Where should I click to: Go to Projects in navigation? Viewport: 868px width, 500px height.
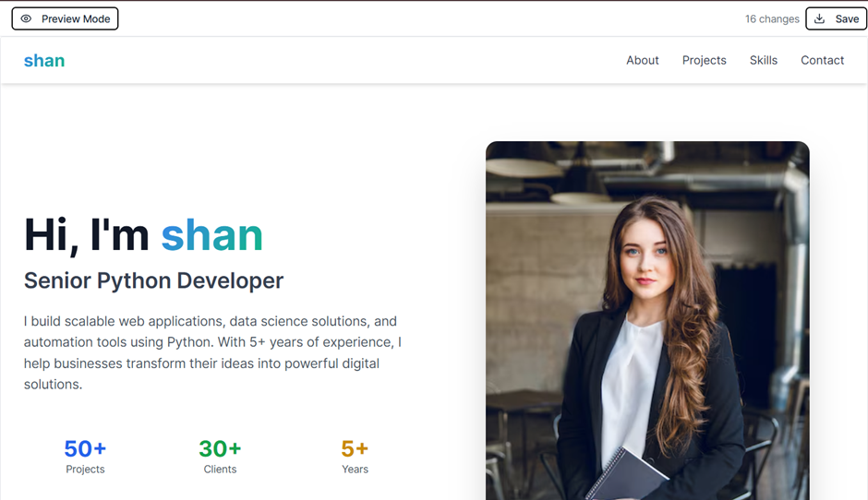pyautogui.click(x=704, y=60)
